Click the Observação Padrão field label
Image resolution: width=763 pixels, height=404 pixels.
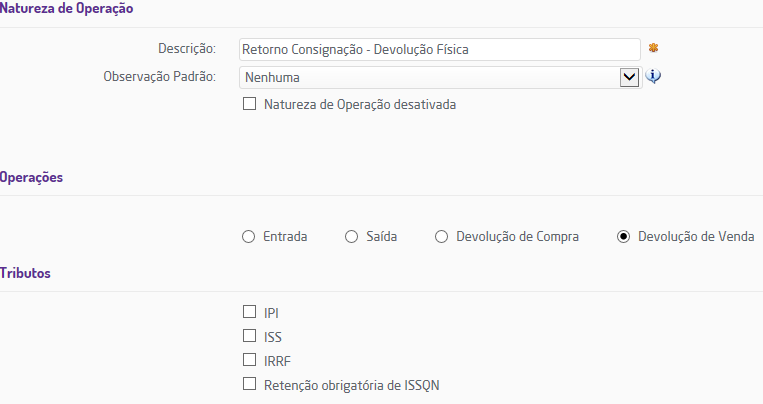[x=160, y=76]
